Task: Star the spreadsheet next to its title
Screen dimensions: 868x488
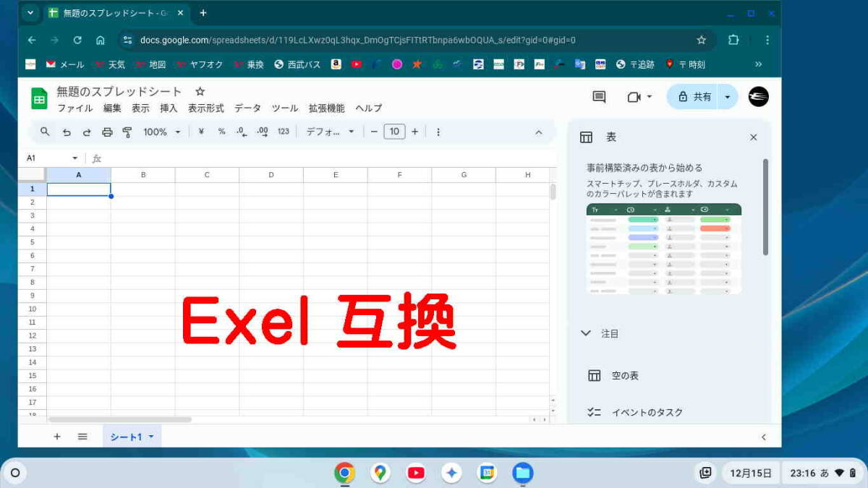Action: [200, 92]
